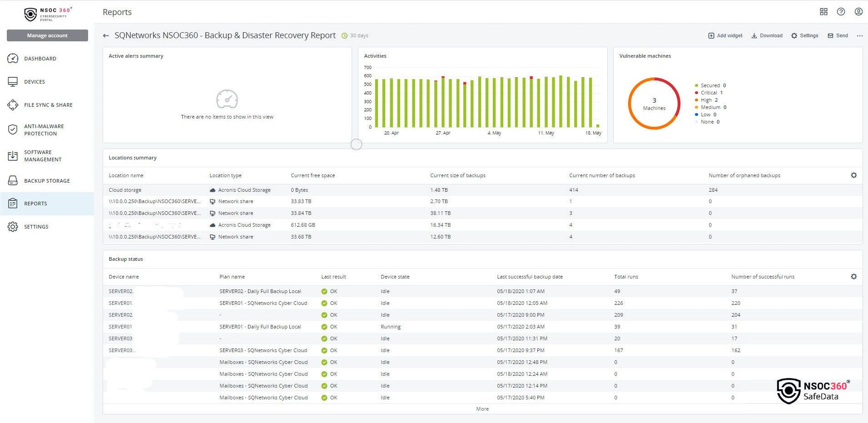Viewport: 868px width, 423px height.
Task: Open Locations summary gear settings
Action: tap(853, 175)
